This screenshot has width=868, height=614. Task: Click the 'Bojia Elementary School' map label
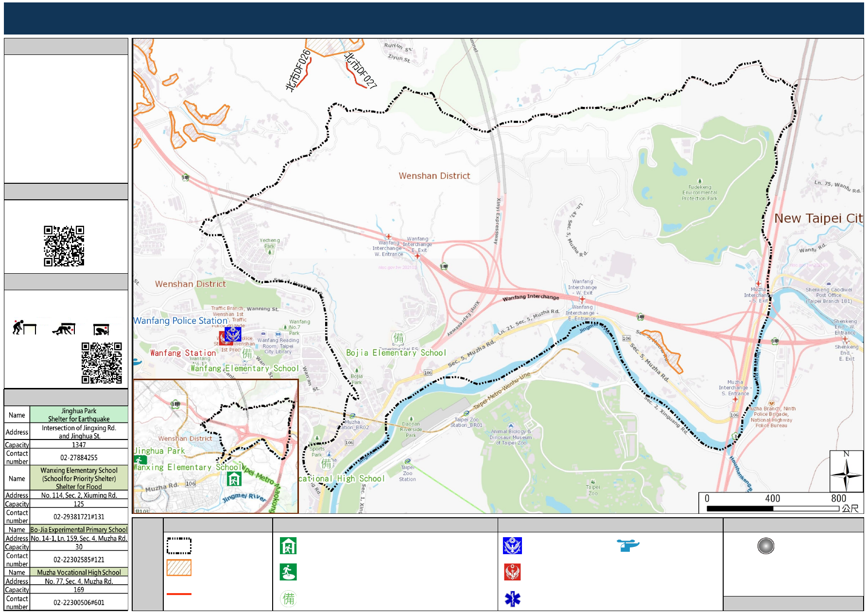(x=396, y=352)
